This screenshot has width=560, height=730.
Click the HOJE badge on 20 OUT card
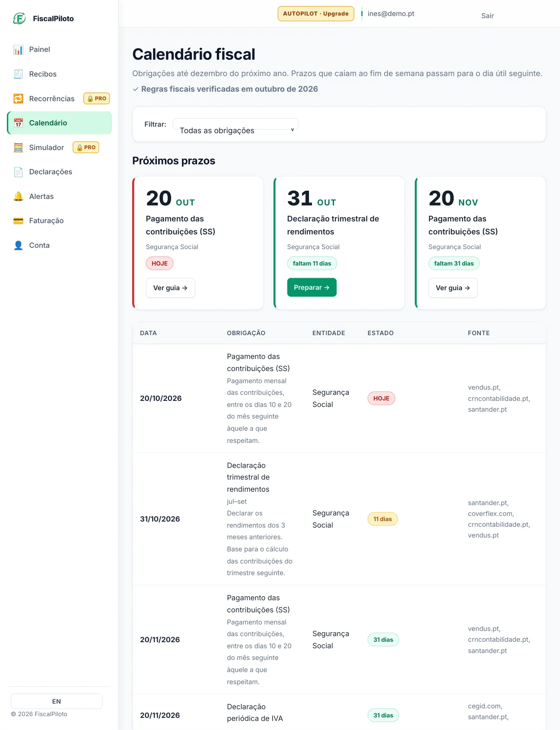pyautogui.click(x=159, y=263)
